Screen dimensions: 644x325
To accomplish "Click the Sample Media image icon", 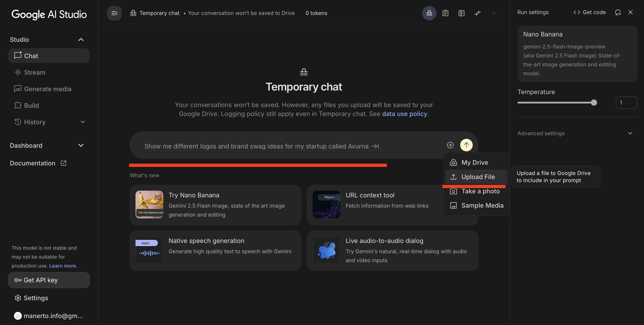I will (453, 205).
